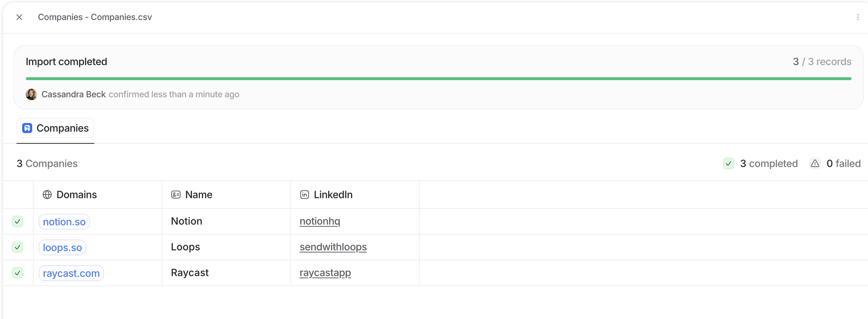Open the three-dot more options menu

pos(858,17)
